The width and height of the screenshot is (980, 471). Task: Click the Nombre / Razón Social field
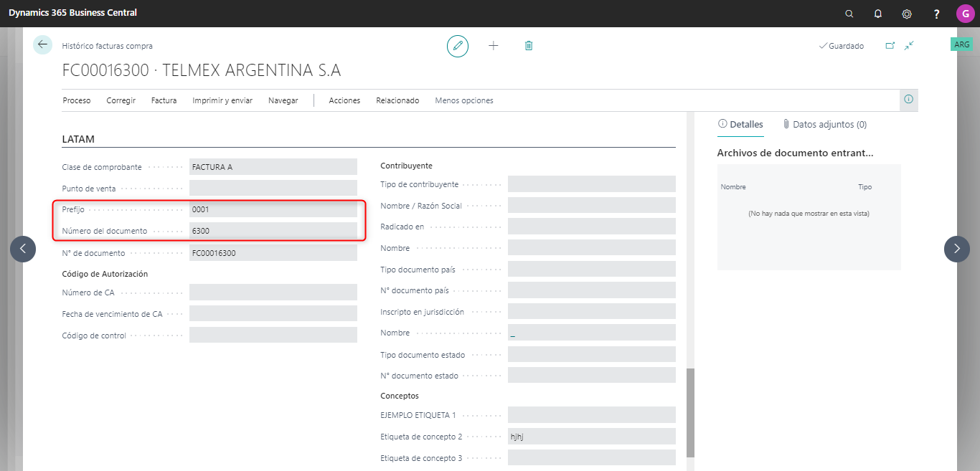pyautogui.click(x=592, y=206)
